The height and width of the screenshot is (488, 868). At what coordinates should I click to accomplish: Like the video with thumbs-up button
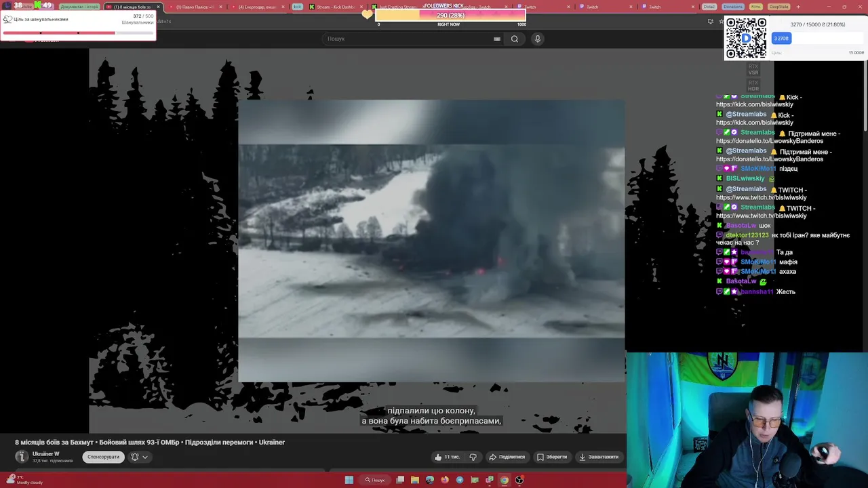pos(448,457)
